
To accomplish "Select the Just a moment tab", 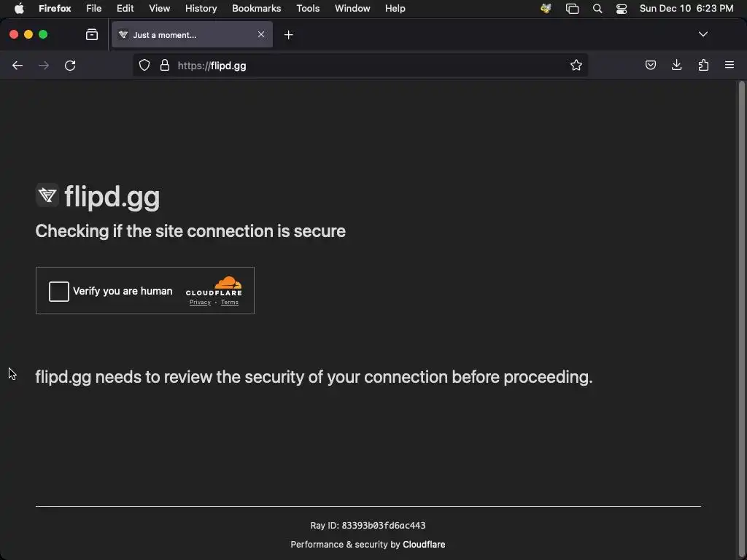I will (192, 35).
